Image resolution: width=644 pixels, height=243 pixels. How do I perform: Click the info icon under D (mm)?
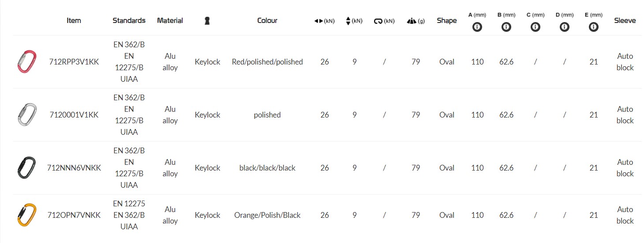click(x=565, y=27)
